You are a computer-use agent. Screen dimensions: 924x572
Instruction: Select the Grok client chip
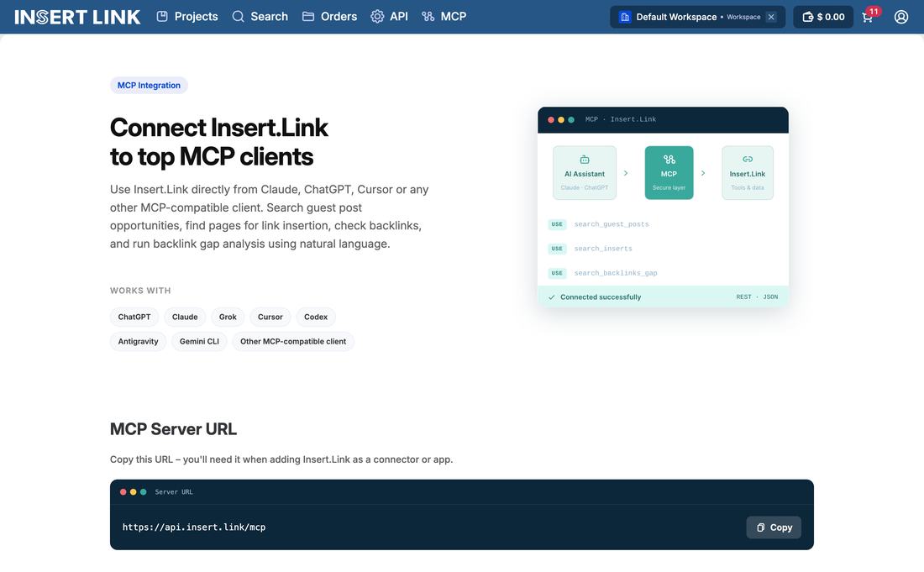pos(228,317)
